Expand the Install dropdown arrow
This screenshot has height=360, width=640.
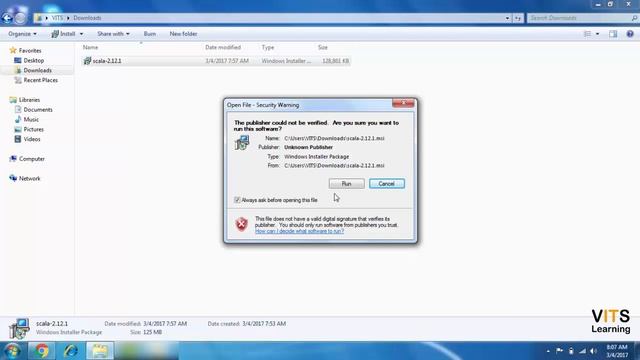[81, 34]
